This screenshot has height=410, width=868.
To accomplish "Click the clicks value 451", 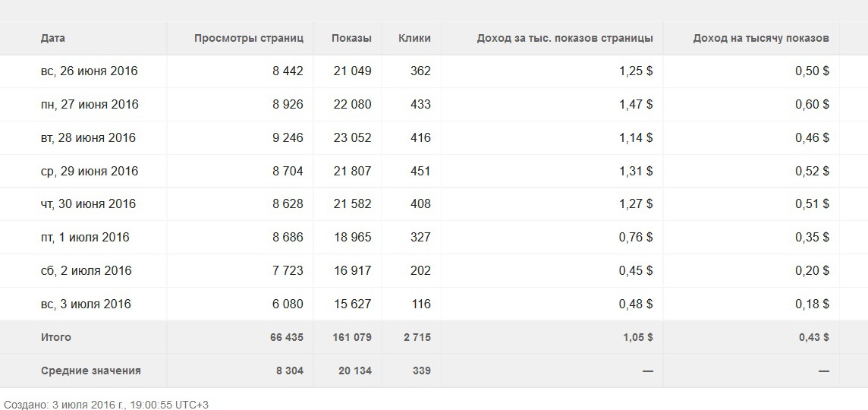I will (x=420, y=171).
